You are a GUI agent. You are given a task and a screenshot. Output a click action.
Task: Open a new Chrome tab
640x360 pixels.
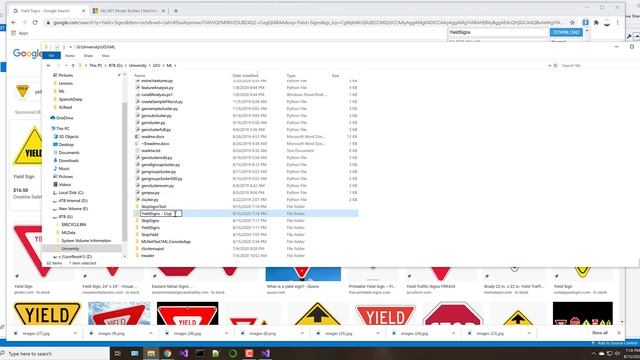176,11
